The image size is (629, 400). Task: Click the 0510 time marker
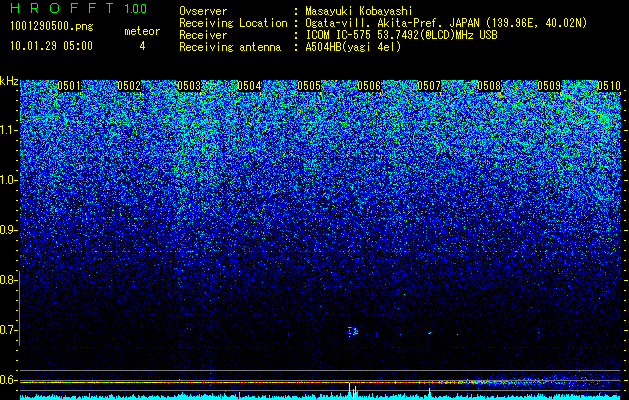(x=609, y=86)
